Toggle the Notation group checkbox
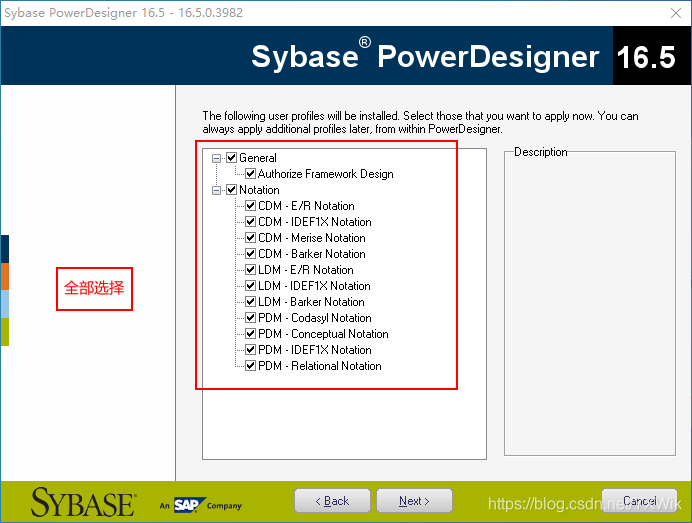The width and height of the screenshot is (692, 523). coord(232,190)
